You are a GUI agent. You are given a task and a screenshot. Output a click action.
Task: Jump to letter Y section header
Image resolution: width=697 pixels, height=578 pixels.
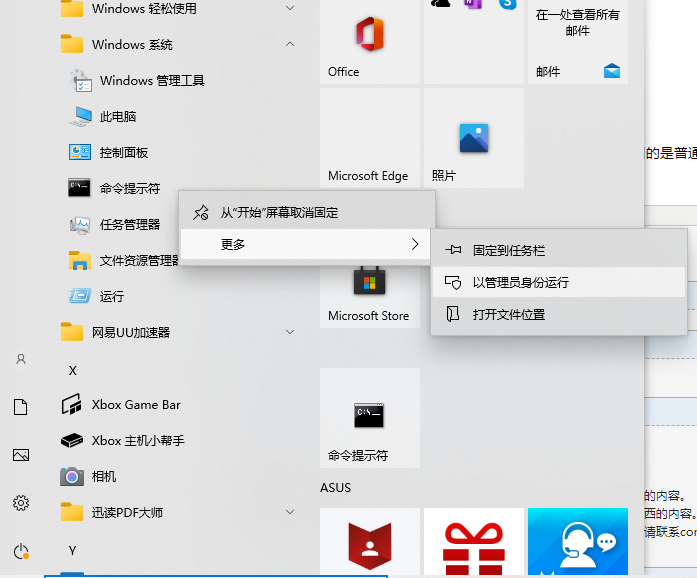[72, 550]
